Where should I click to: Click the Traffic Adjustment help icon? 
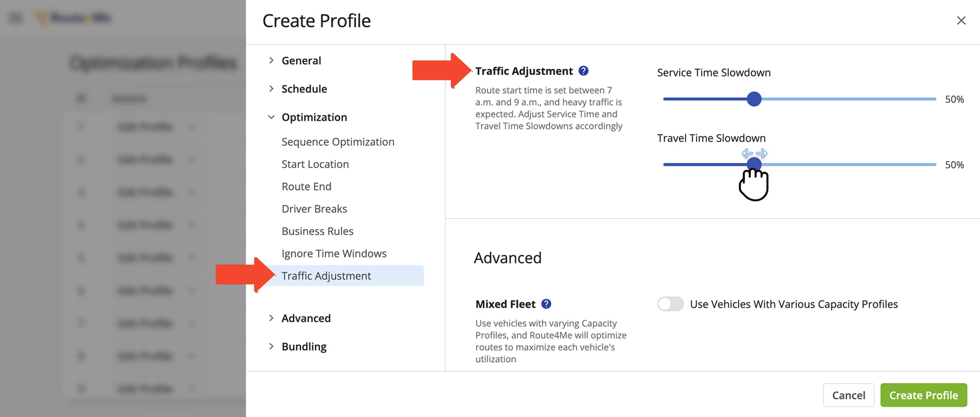583,71
